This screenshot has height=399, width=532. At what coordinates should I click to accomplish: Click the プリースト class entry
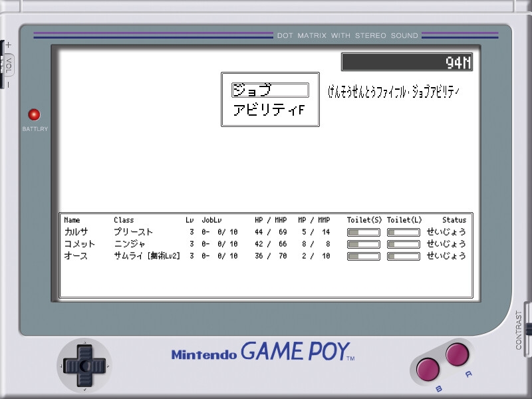pos(134,231)
